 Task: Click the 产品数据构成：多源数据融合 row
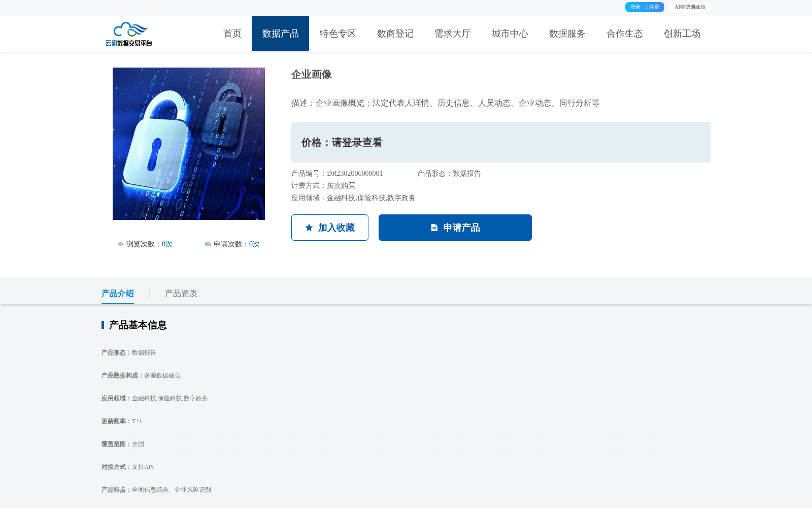point(141,375)
